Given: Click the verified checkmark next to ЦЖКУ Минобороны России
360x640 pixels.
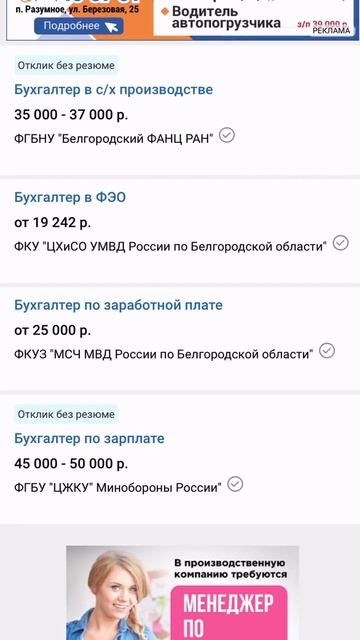Looking at the screenshot, I should click(235, 484).
